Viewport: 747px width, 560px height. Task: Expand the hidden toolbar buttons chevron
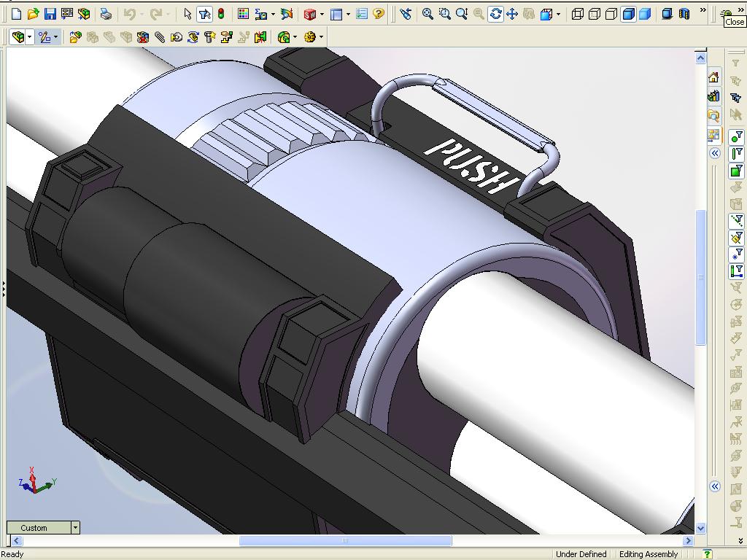click(702, 11)
